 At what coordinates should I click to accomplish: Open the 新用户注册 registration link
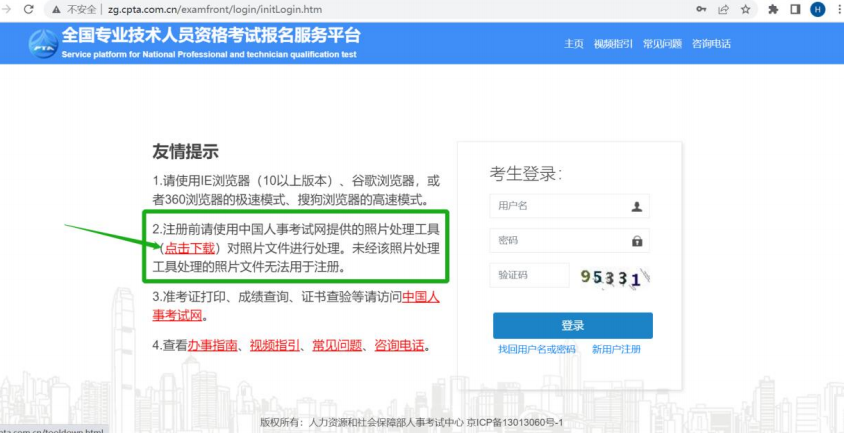click(616, 349)
